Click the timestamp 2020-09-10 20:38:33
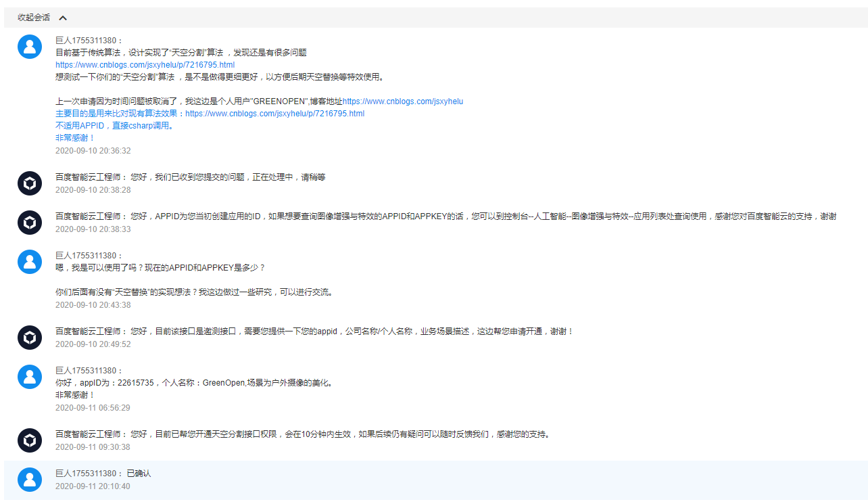 click(93, 229)
